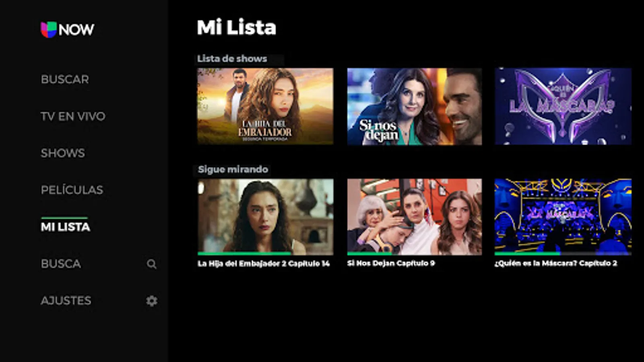Click the gear icon beside AJUSTES
Screen dimensions: 644x362
click(x=152, y=301)
